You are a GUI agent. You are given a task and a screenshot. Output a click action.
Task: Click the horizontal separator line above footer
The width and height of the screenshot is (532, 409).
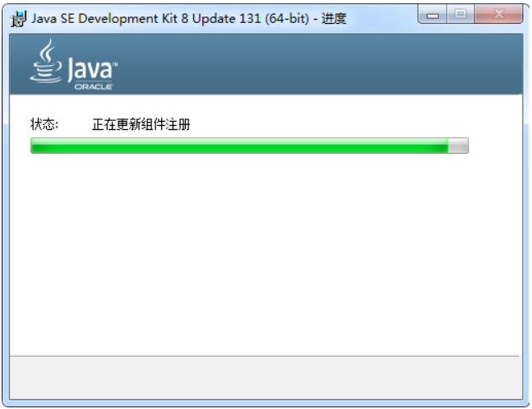(x=265, y=356)
